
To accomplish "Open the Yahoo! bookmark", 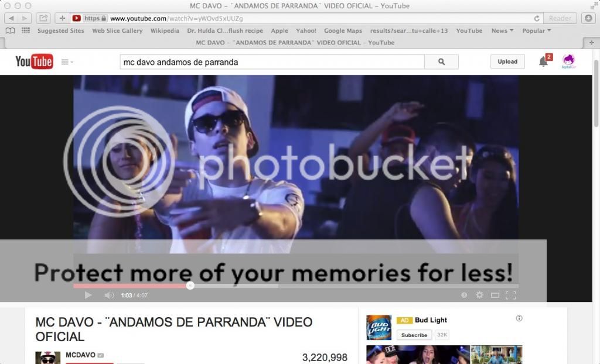I will 306,30.
